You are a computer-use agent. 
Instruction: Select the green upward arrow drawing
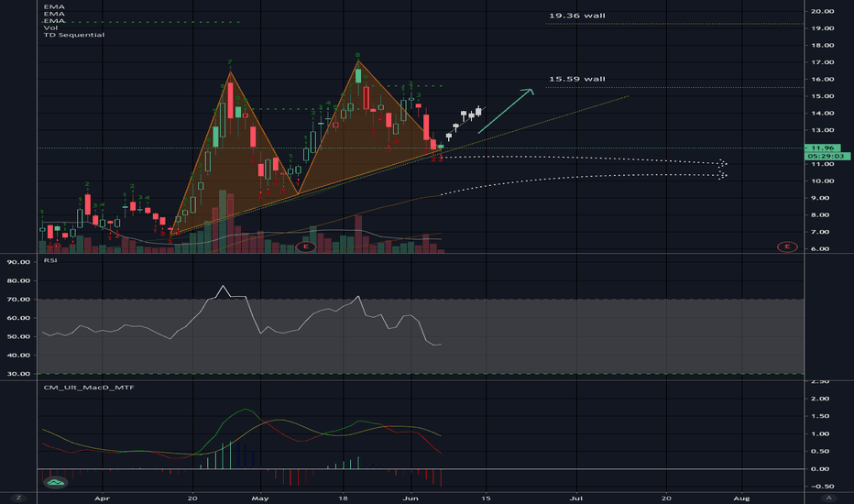coord(506,111)
